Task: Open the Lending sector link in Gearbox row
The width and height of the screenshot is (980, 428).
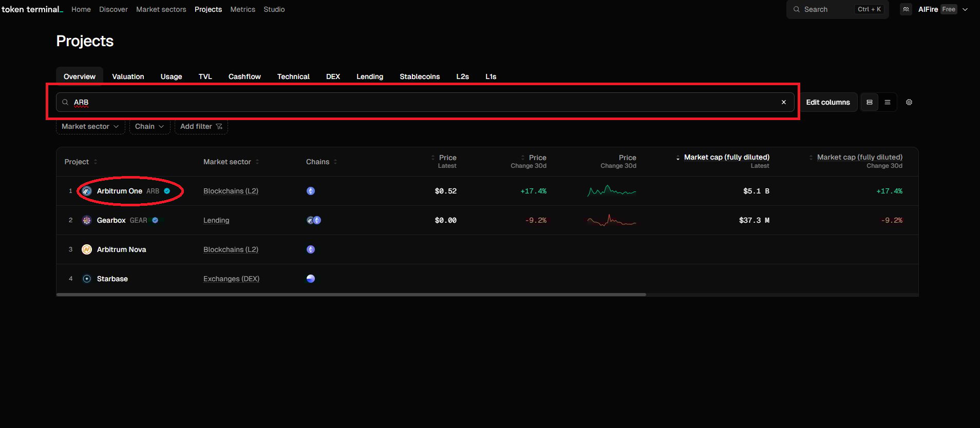Action: [x=216, y=220]
